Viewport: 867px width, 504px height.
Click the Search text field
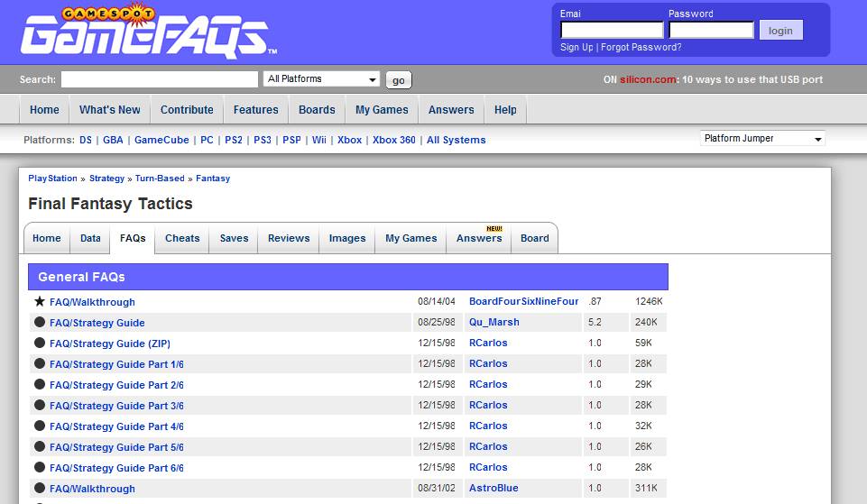[x=160, y=79]
